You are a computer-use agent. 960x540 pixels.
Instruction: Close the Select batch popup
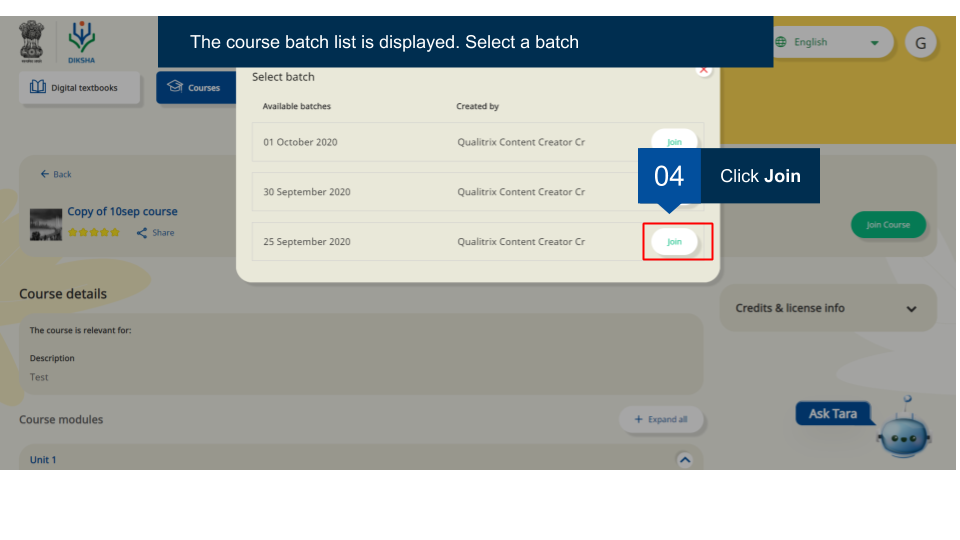point(704,70)
